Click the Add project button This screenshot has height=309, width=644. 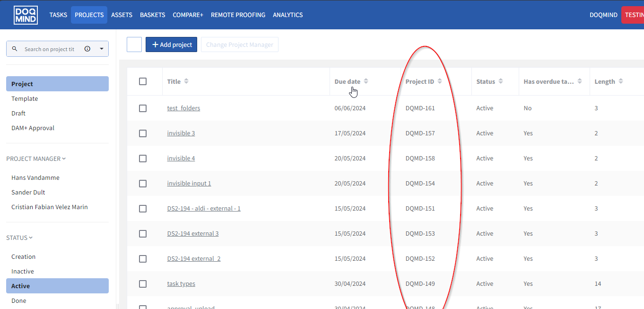click(x=171, y=44)
